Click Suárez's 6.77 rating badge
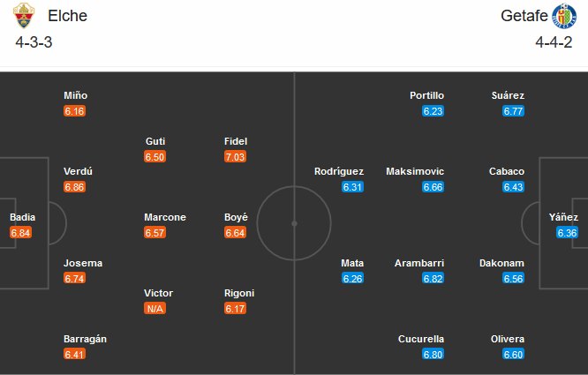This screenshot has height=375, width=588. tap(513, 111)
